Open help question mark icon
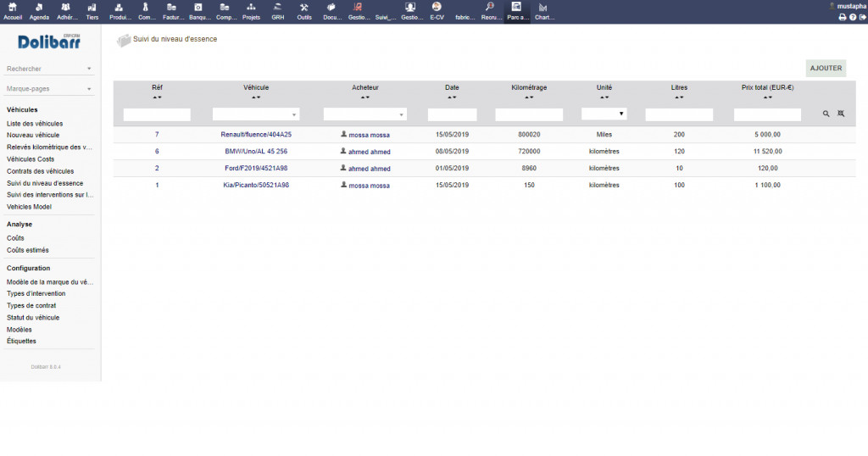 852,17
